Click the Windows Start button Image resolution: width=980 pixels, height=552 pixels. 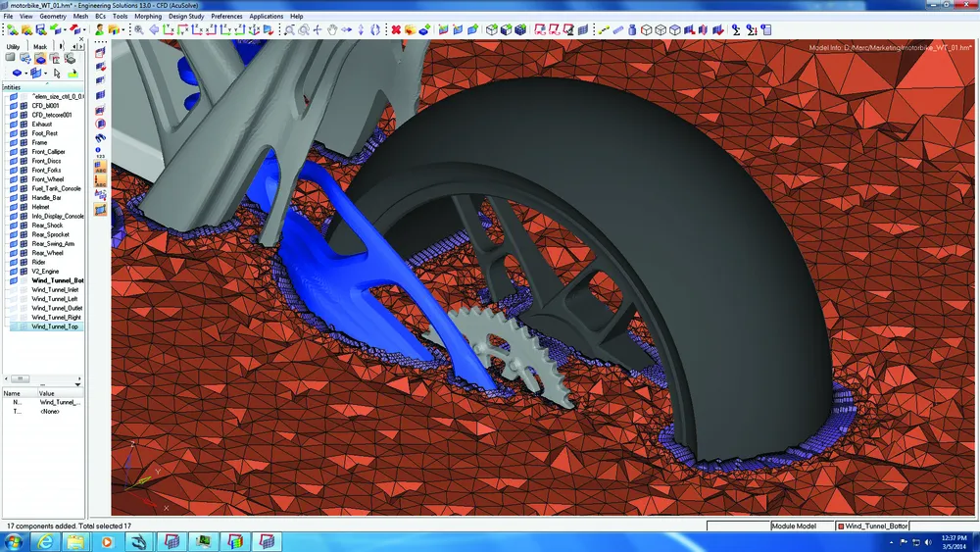14,541
